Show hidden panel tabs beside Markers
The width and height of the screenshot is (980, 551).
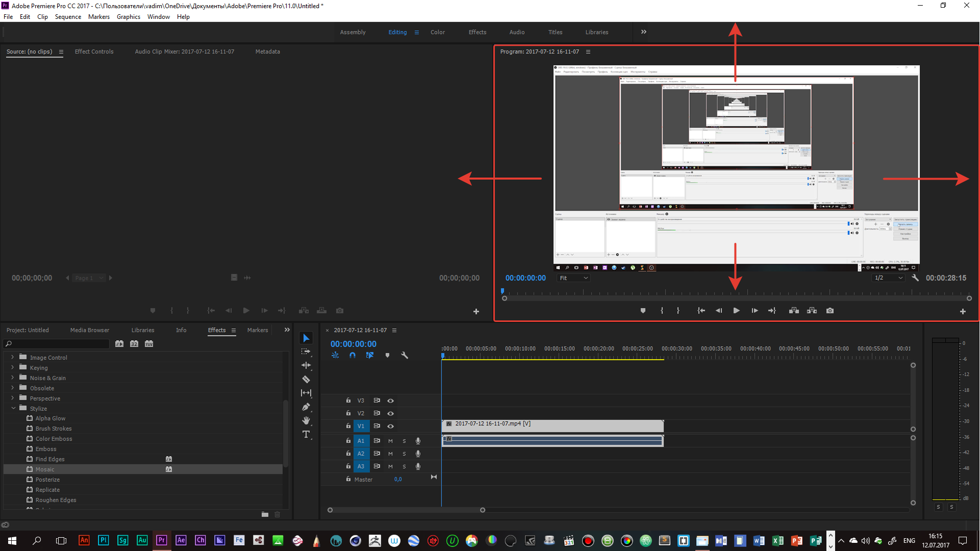287,330
